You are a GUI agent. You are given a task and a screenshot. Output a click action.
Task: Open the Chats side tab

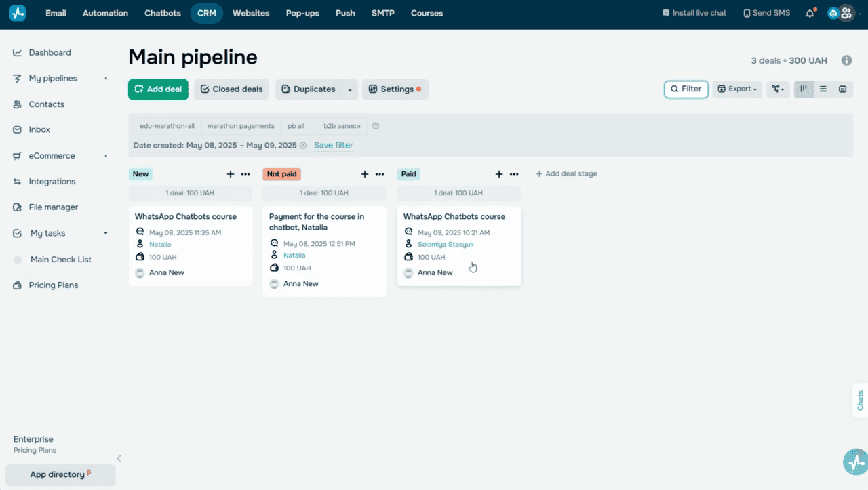point(860,401)
